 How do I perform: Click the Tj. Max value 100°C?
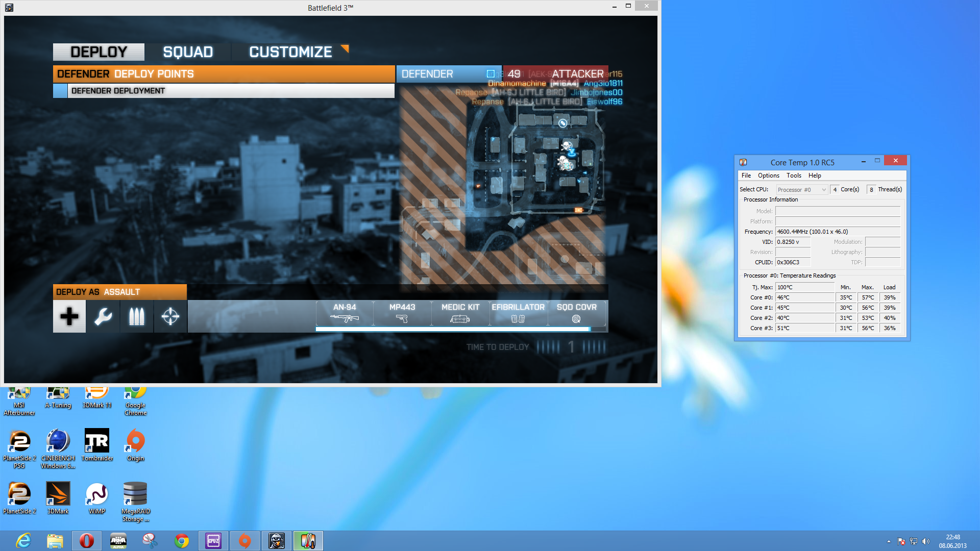pos(804,287)
